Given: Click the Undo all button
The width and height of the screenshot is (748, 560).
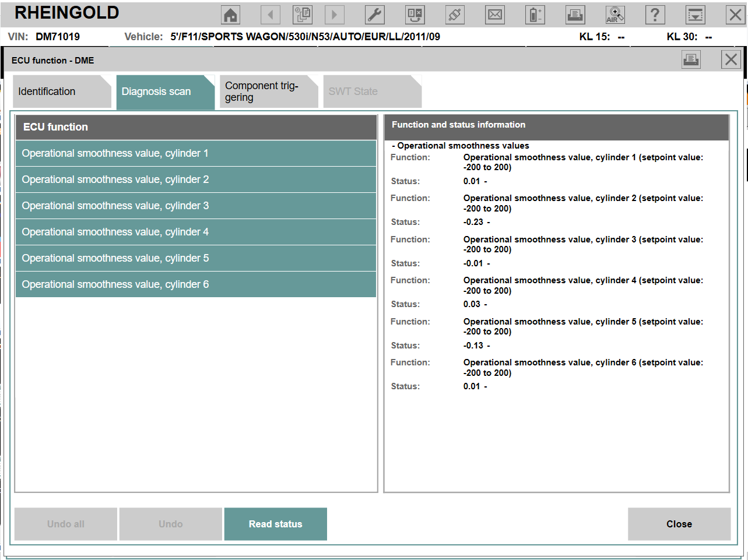Looking at the screenshot, I should click(x=66, y=524).
